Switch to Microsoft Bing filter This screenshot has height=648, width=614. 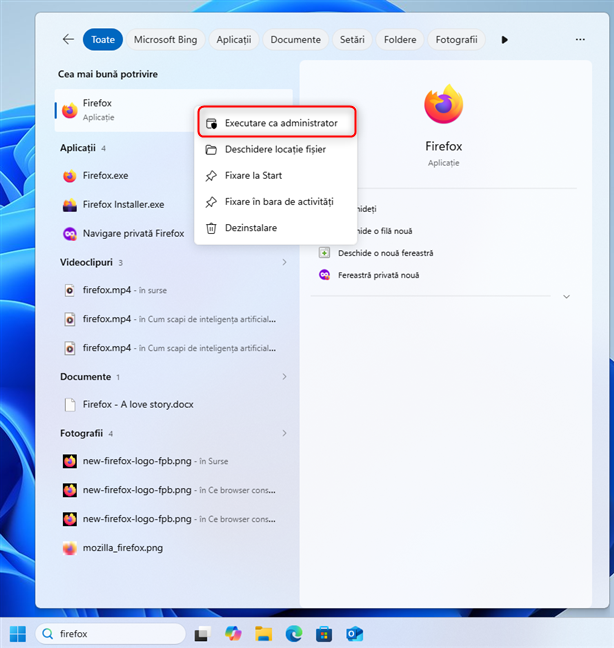click(x=165, y=40)
